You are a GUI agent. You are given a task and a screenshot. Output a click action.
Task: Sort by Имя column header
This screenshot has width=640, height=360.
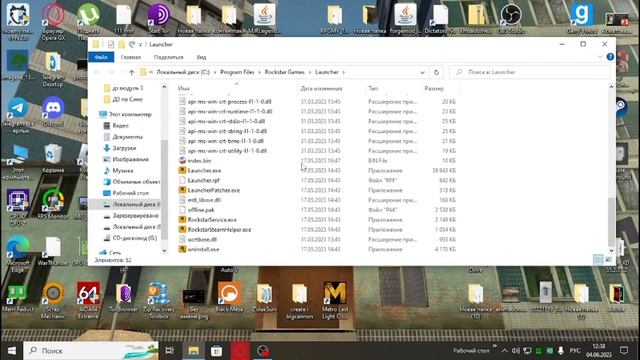[184, 88]
